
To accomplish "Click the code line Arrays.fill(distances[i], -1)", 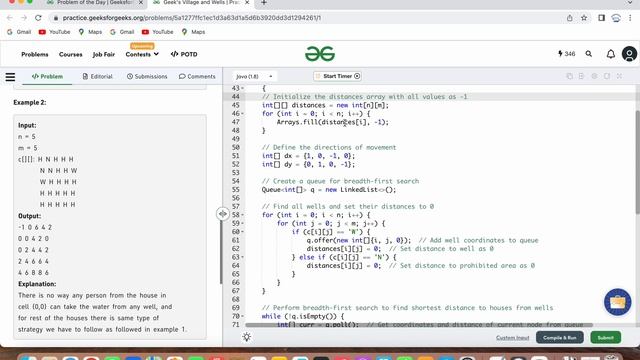I will (x=333, y=122).
